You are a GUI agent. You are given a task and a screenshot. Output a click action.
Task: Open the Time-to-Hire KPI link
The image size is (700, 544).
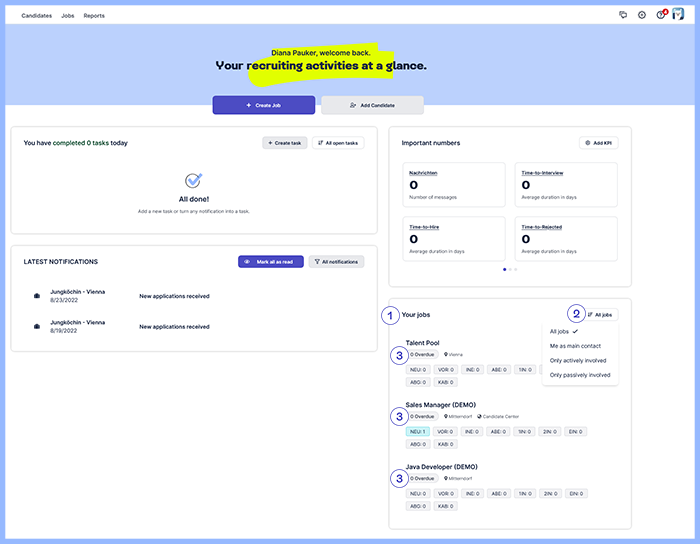(424, 227)
